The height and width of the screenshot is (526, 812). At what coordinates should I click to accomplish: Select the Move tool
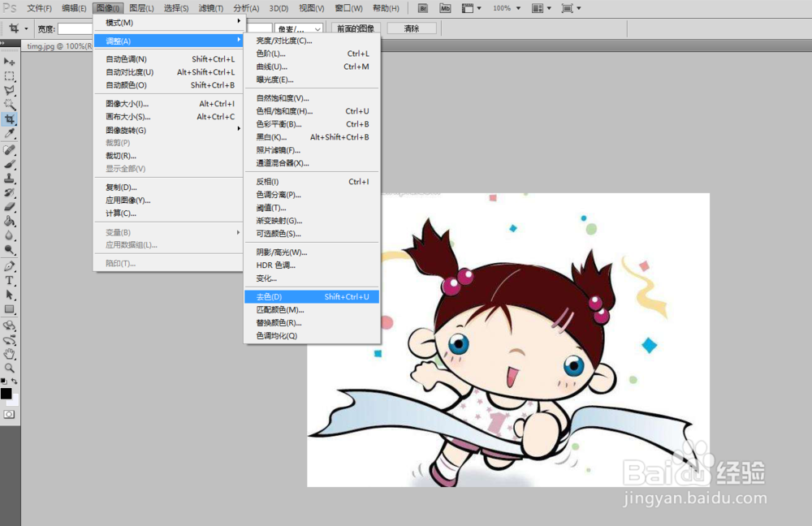(9, 62)
